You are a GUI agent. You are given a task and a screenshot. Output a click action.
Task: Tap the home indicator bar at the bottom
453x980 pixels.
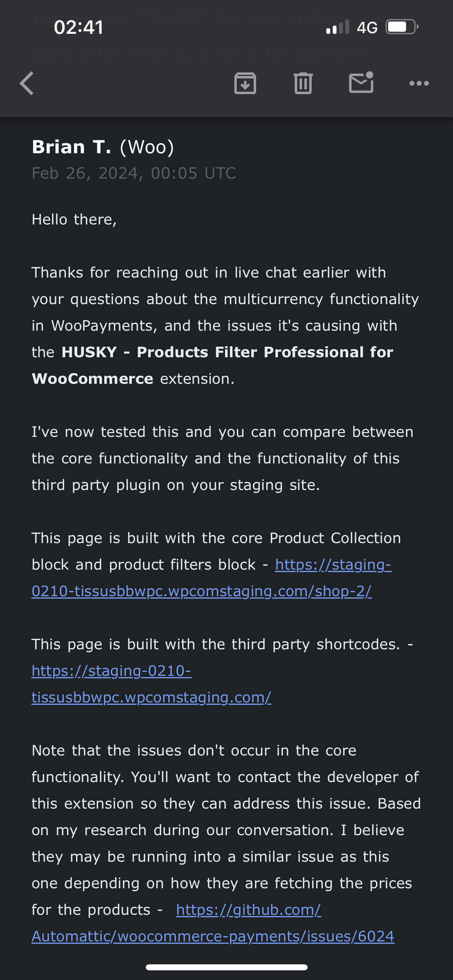tap(226, 967)
